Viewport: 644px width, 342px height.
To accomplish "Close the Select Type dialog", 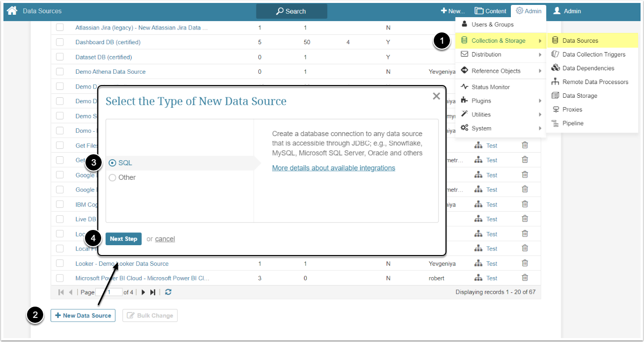I will point(436,96).
